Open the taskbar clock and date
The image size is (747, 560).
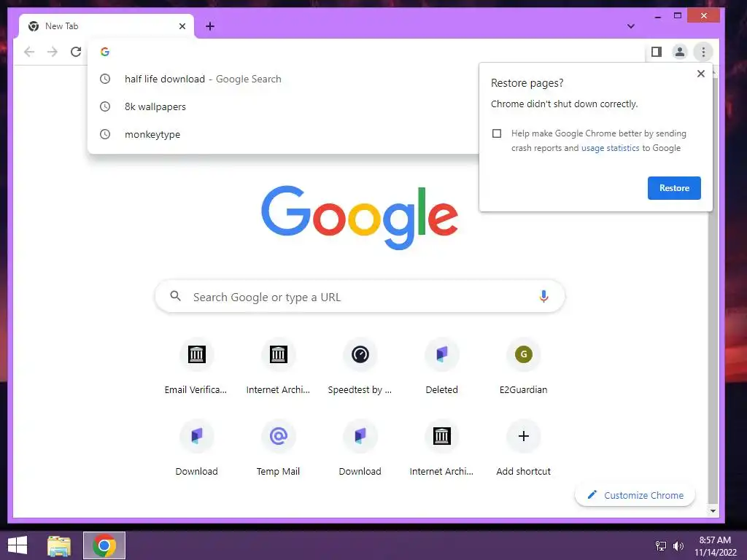[x=715, y=546]
